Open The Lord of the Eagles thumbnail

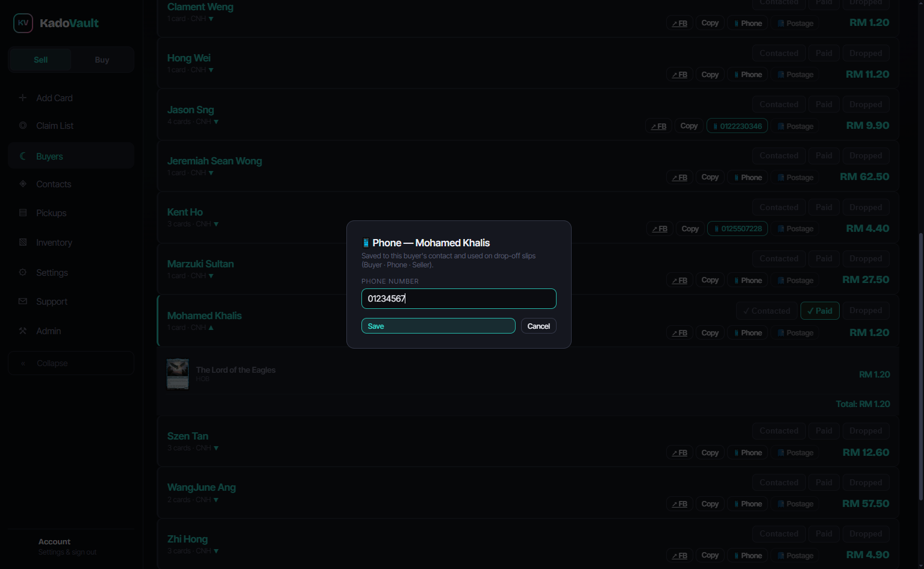pyautogui.click(x=178, y=374)
